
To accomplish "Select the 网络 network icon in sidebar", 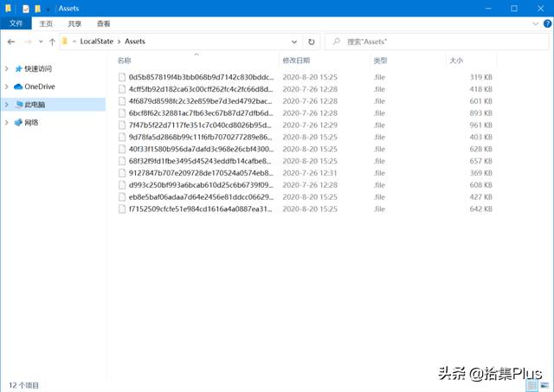I will 18,123.
